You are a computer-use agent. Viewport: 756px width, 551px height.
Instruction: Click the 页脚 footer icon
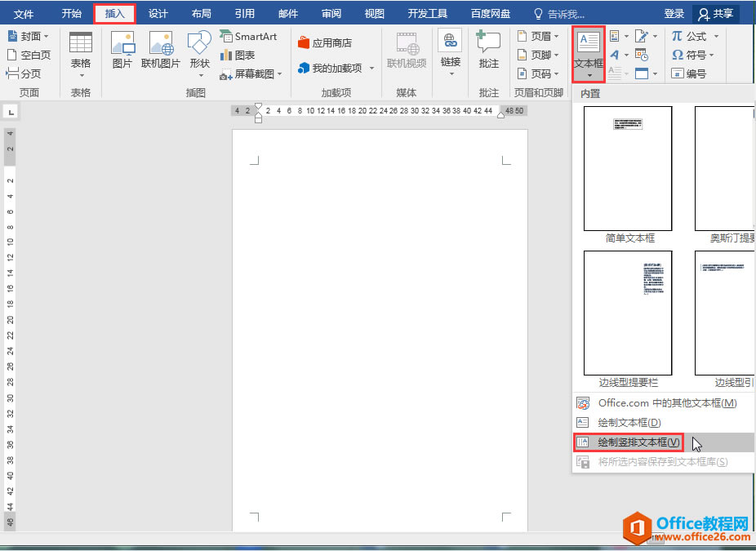[x=522, y=55]
